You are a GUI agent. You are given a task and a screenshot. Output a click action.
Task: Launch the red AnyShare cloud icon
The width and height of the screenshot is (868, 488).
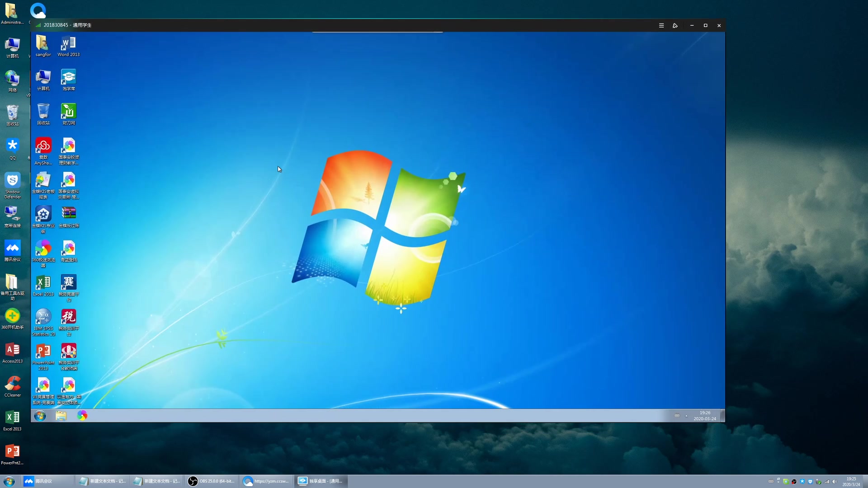[x=43, y=151]
